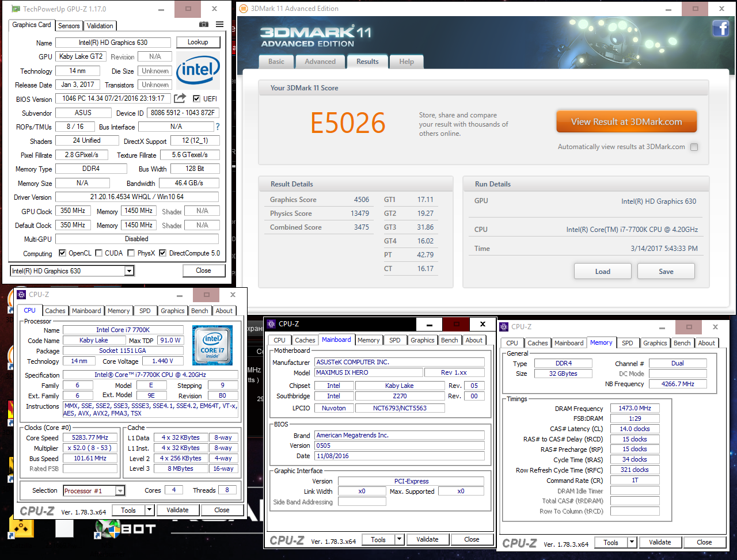
Task: Open Graphics tab in CPU-Z Mainboard window
Action: click(423, 340)
